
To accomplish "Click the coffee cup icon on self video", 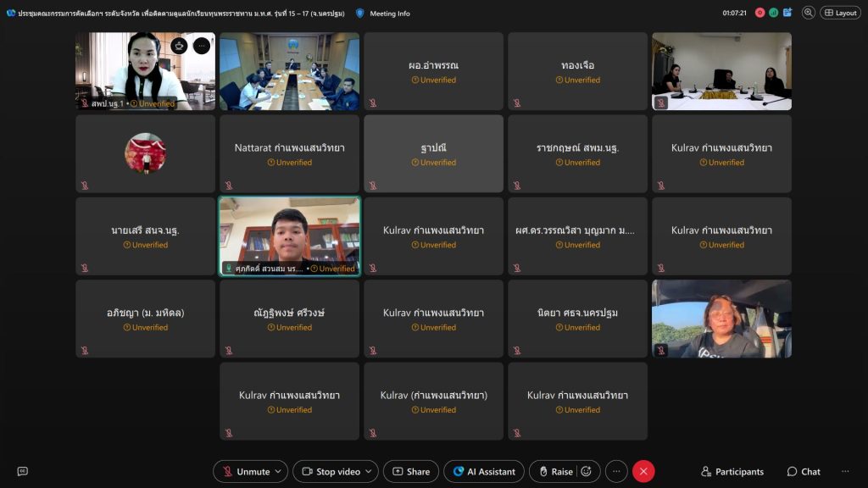I will (x=179, y=46).
